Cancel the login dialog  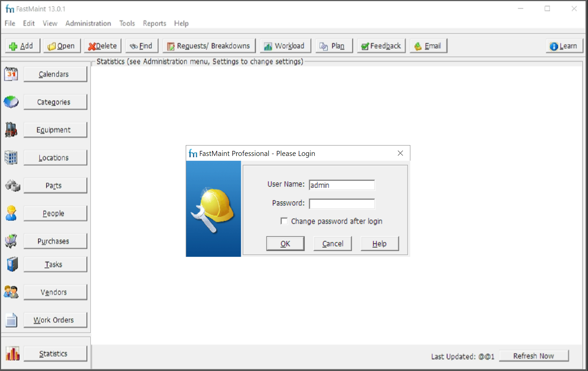pos(332,243)
